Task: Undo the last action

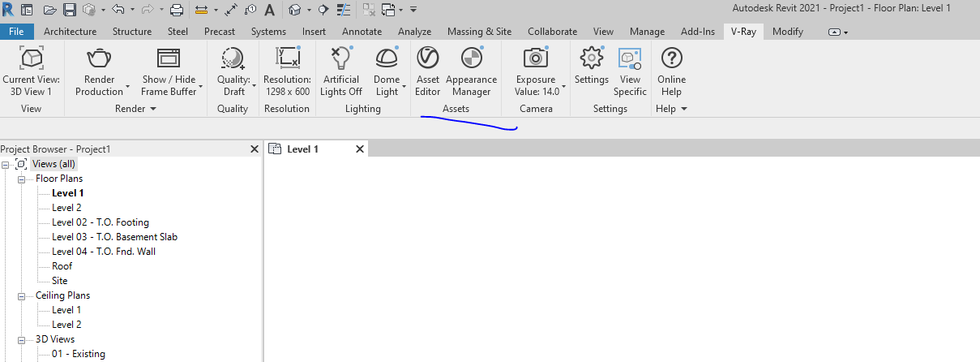Action: [x=118, y=9]
